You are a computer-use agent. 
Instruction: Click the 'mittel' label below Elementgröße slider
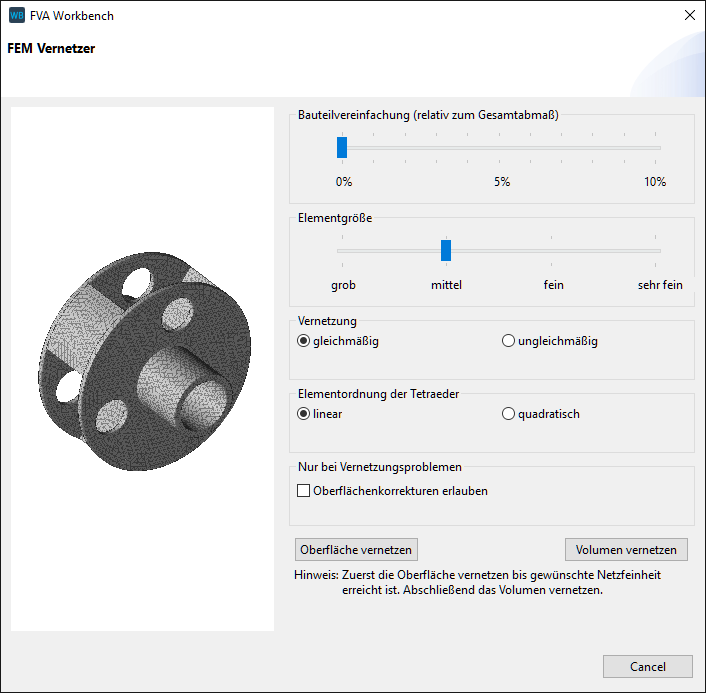(446, 285)
